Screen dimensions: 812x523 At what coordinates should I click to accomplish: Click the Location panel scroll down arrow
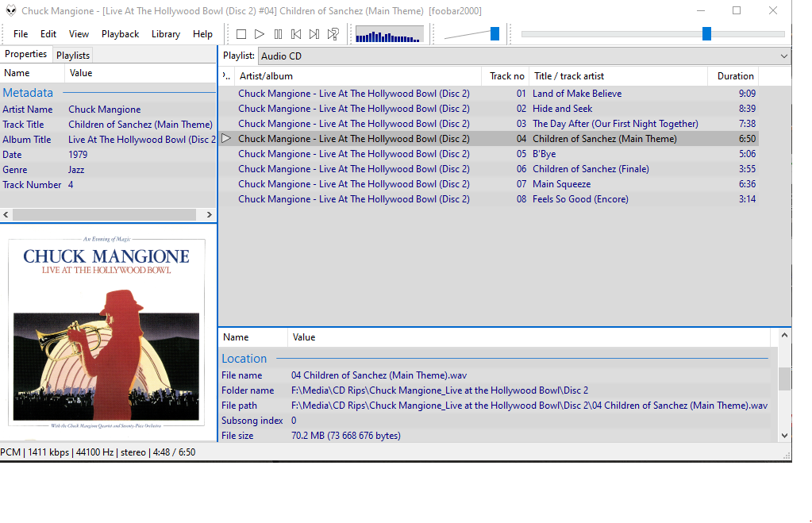click(784, 436)
